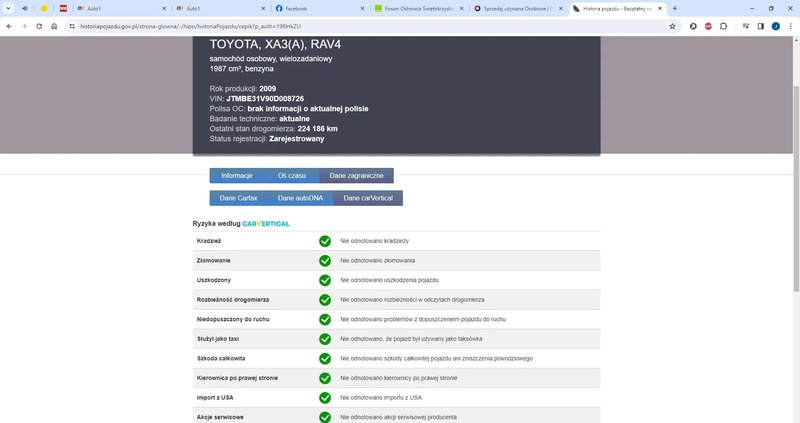Click green check for Import z USA
This screenshot has width=800, height=423.
(x=325, y=397)
